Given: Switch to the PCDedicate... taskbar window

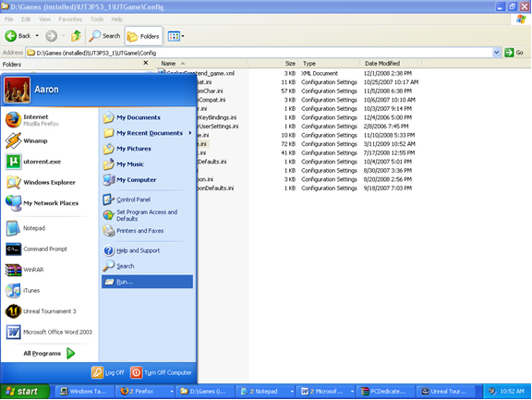Looking at the screenshot, I should click(x=386, y=392).
